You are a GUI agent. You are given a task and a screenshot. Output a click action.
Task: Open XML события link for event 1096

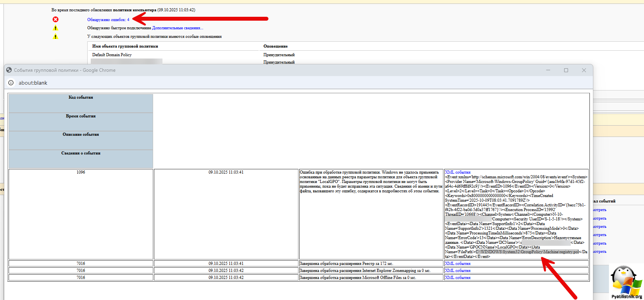(458, 172)
